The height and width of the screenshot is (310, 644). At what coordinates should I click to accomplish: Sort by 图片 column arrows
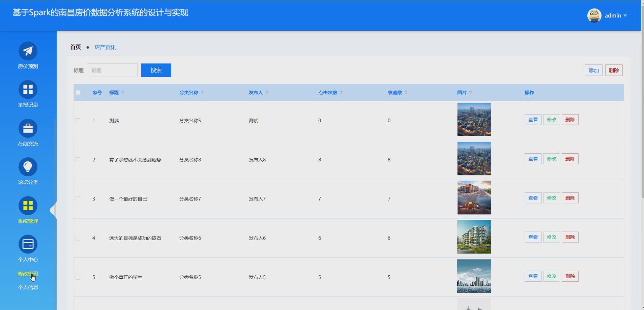471,92
